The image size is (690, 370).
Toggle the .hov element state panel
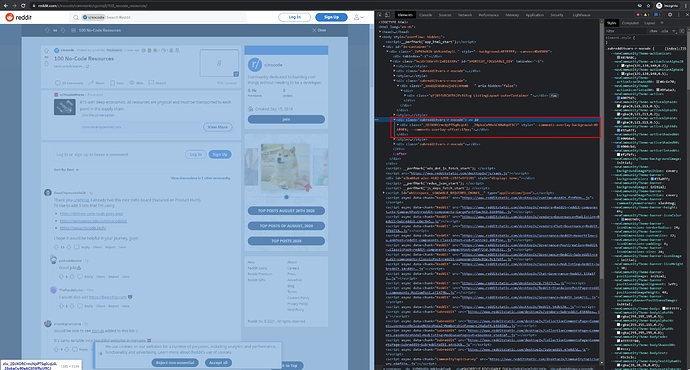click(653, 31)
